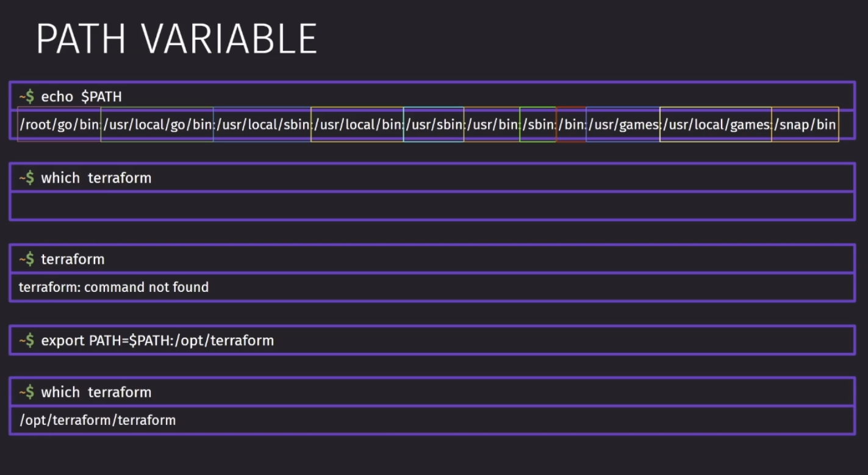Select the red /bin path box
Screen dimensions: 868x475
point(572,125)
